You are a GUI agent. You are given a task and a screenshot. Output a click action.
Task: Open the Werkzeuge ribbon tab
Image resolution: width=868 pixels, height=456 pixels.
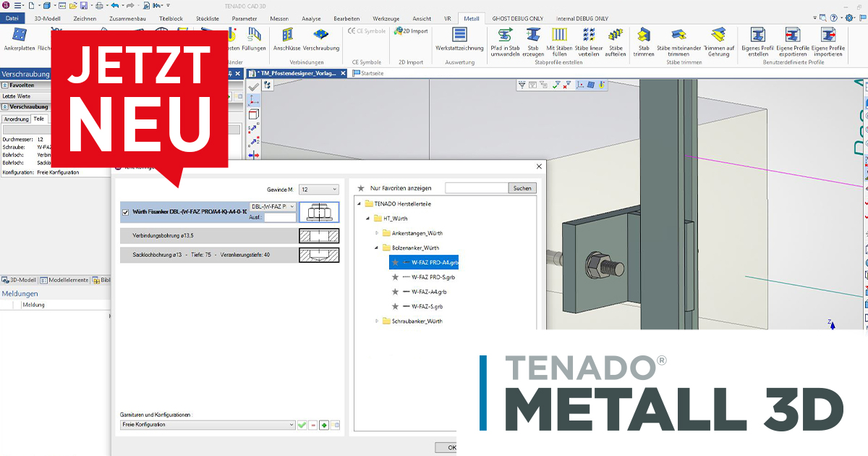tap(386, 18)
